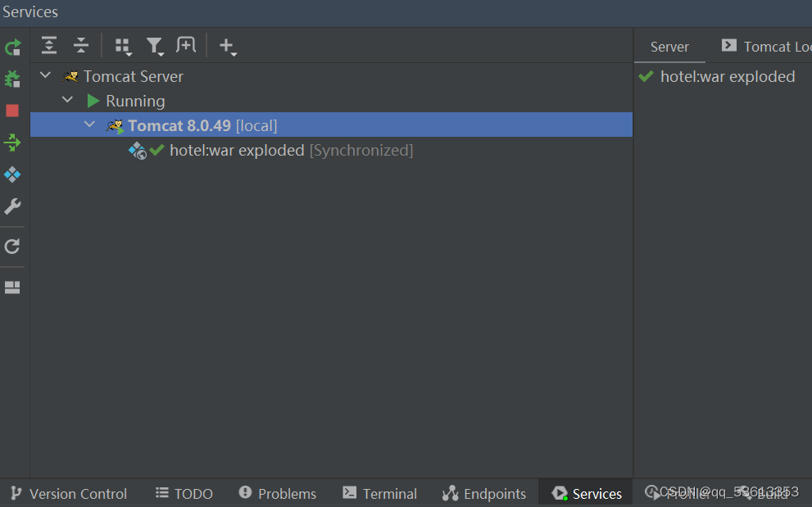This screenshot has width=812, height=507.
Task: Click the green Running play icon
Action: pyautogui.click(x=93, y=101)
